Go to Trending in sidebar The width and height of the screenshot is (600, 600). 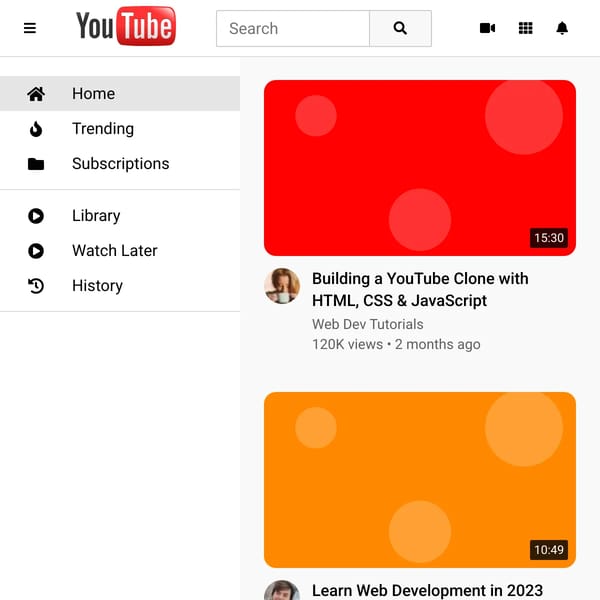coord(103,129)
